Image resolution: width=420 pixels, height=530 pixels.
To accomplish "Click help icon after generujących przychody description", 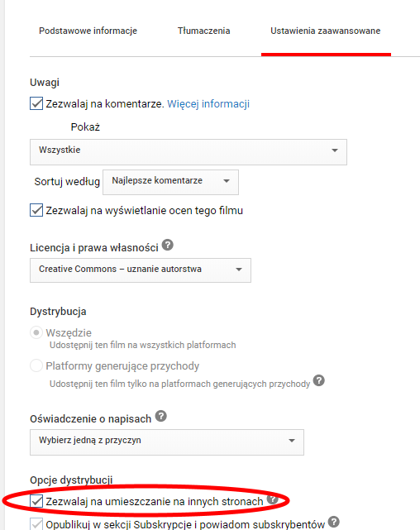I will click(x=318, y=380).
